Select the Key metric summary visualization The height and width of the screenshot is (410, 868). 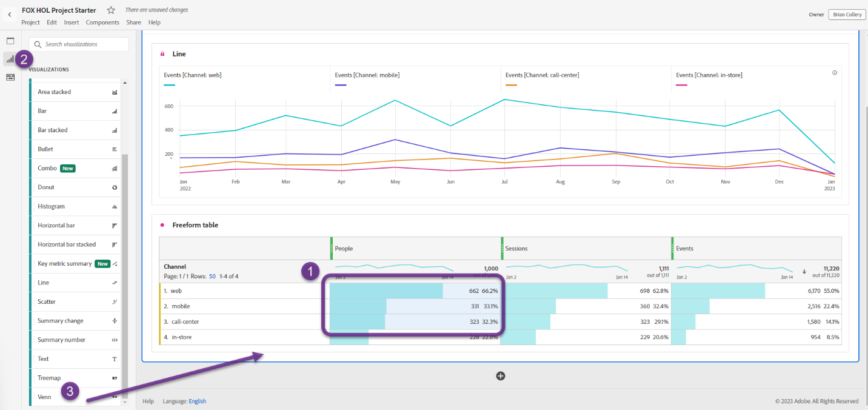75,264
